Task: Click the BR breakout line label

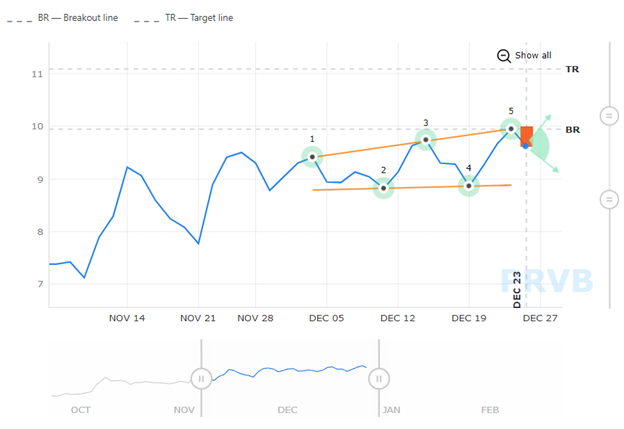Action: tap(572, 130)
